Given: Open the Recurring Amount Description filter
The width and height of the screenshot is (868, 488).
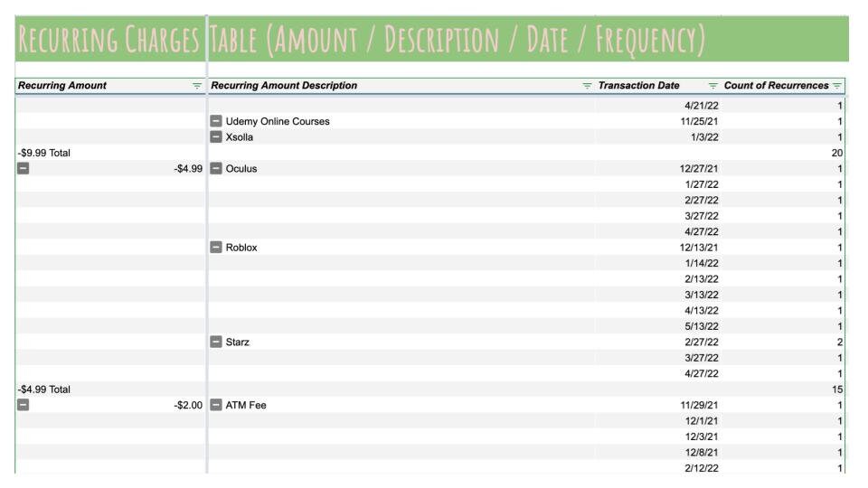Looking at the screenshot, I should 587,86.
